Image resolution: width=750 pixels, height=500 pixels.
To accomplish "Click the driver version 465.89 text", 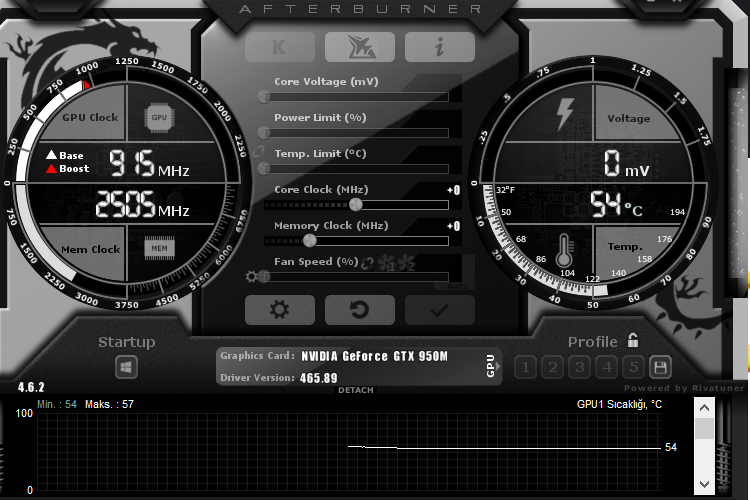I will coord(319,378).
